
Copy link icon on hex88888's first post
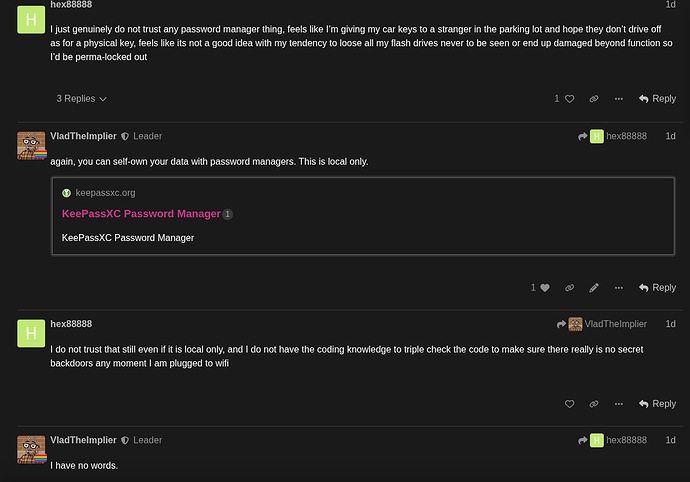pos(594,99)
